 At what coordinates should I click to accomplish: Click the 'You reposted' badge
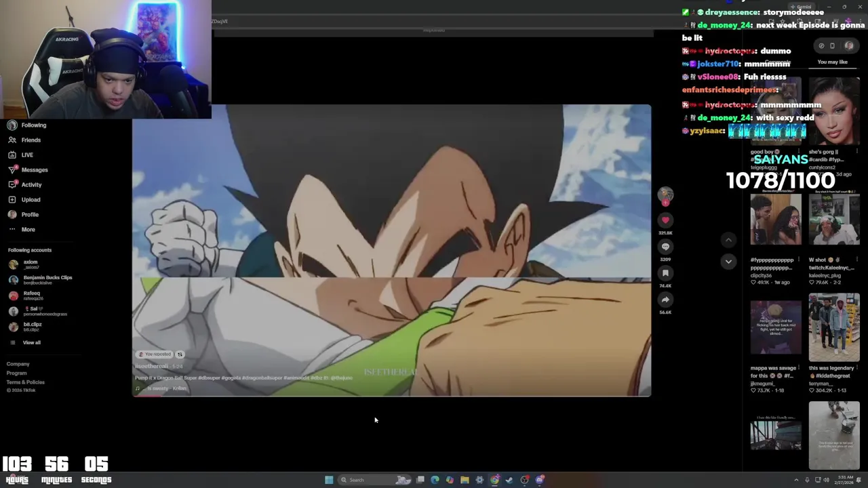coord(155,354)
